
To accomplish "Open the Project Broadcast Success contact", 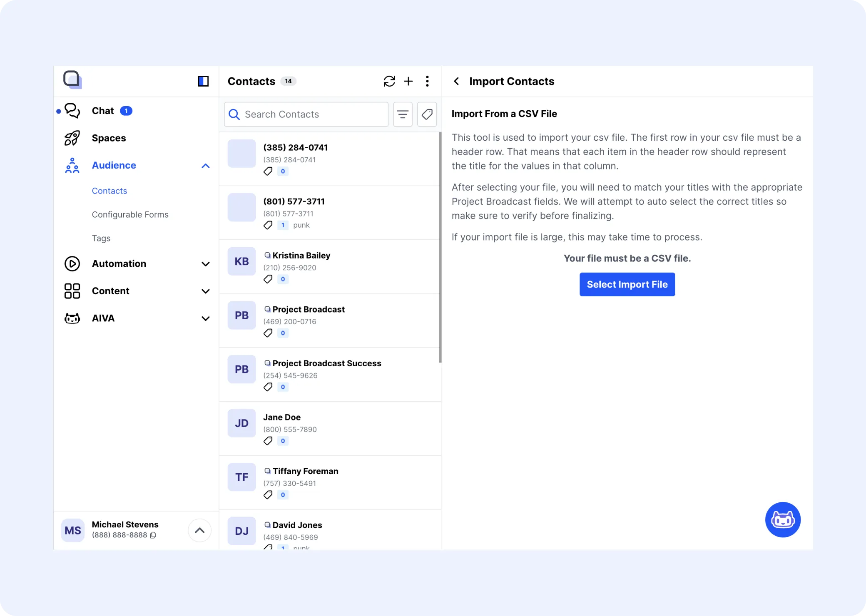I will 330,375.
